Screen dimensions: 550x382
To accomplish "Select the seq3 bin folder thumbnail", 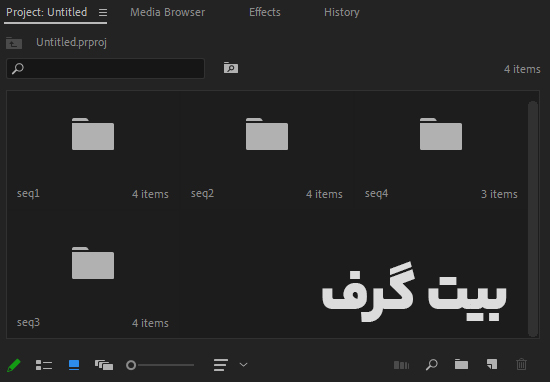I will click(x=93, y=263).
